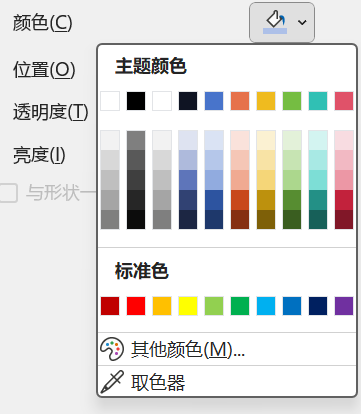Select the standard light blue swatch
Image resolution: width=361 pixels, height=414 pixels.
266,306
